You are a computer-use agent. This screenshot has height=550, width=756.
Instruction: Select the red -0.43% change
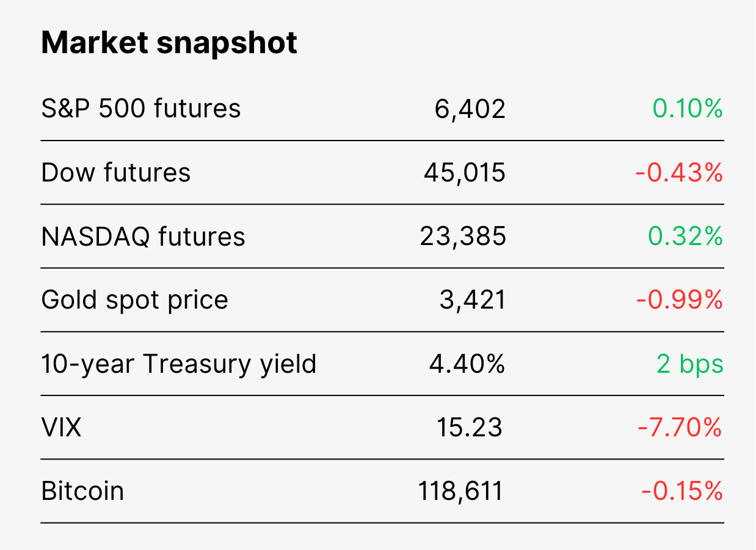[679, 173]
